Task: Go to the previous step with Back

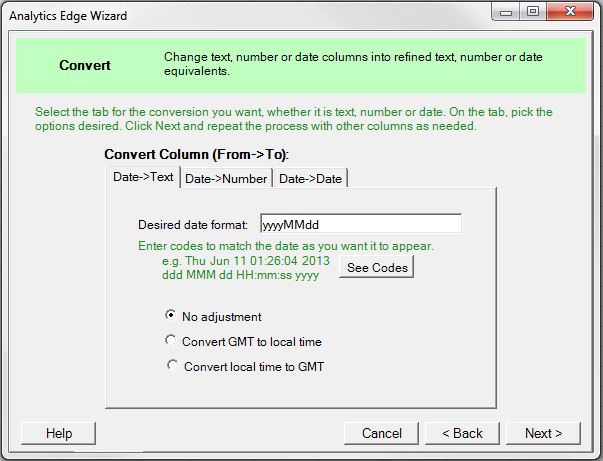Action: pyautogui.click(x=462, y=433)
